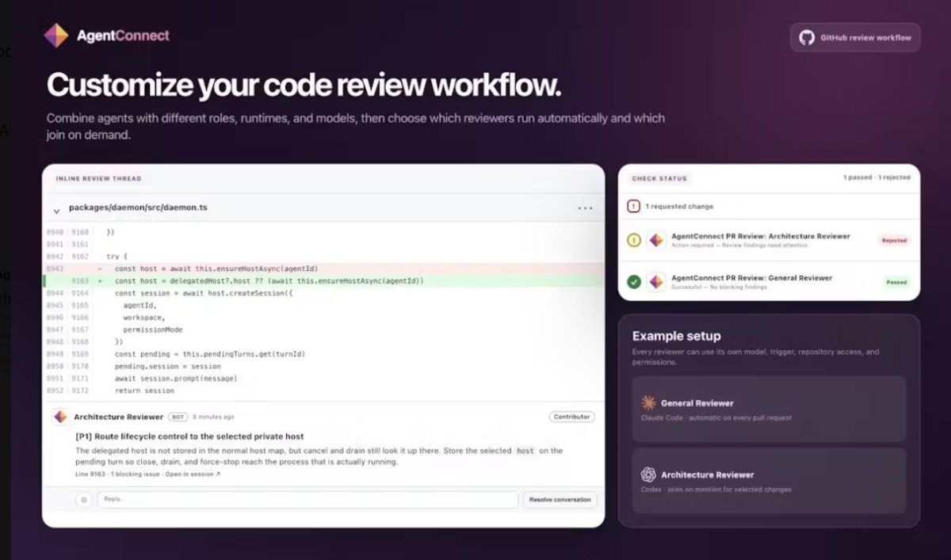Collapse the packages/daemon/src/daemon.ts file chevron
The height and width of the screenshot is (560, 951).
pos(56,211)
